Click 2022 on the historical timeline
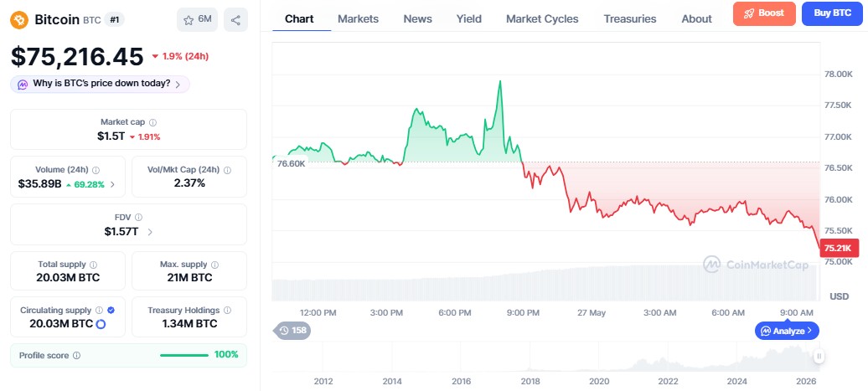Viewport: 868px width, 391px height. pos(668,381)
